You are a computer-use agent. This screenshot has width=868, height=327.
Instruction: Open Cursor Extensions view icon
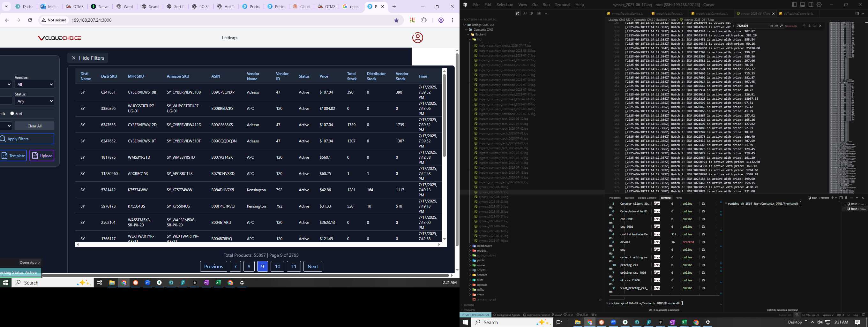(539, 13)
